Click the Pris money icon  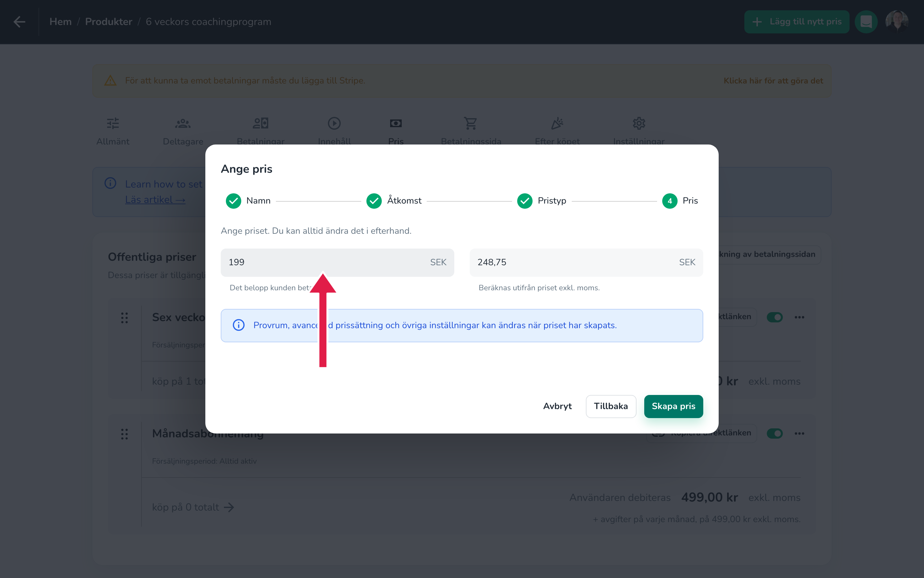[x=396, y=123]
